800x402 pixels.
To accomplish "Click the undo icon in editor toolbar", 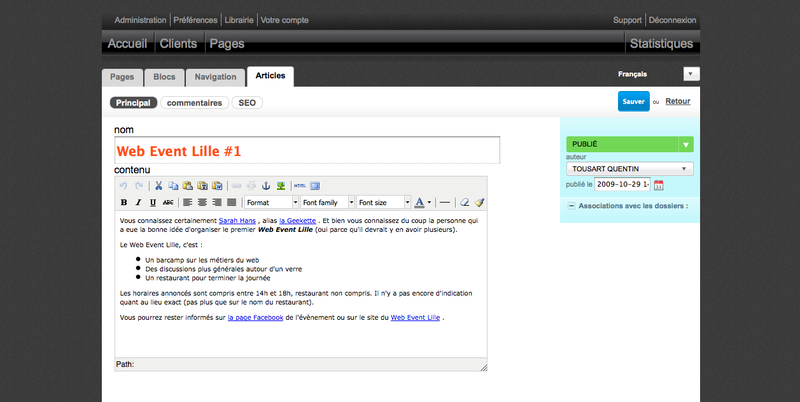I will click(123, 186).
